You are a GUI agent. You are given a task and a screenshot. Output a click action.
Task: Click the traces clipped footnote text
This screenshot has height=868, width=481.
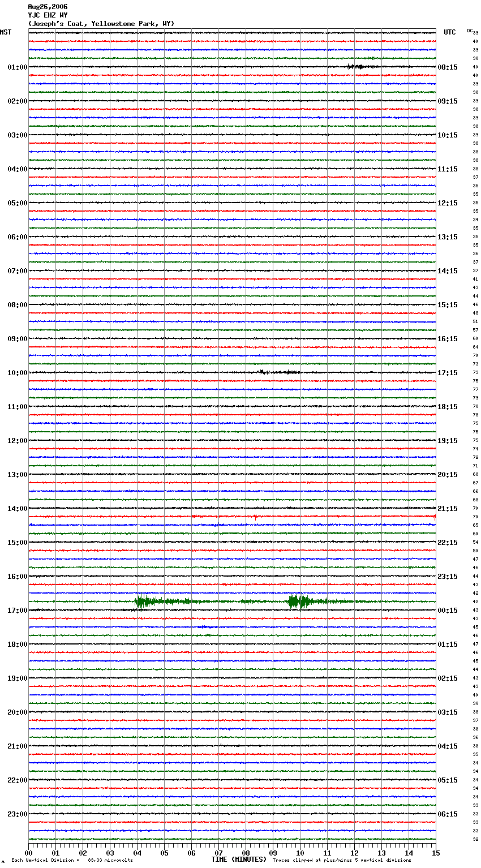pyautogui.click(x=342, y=861)
